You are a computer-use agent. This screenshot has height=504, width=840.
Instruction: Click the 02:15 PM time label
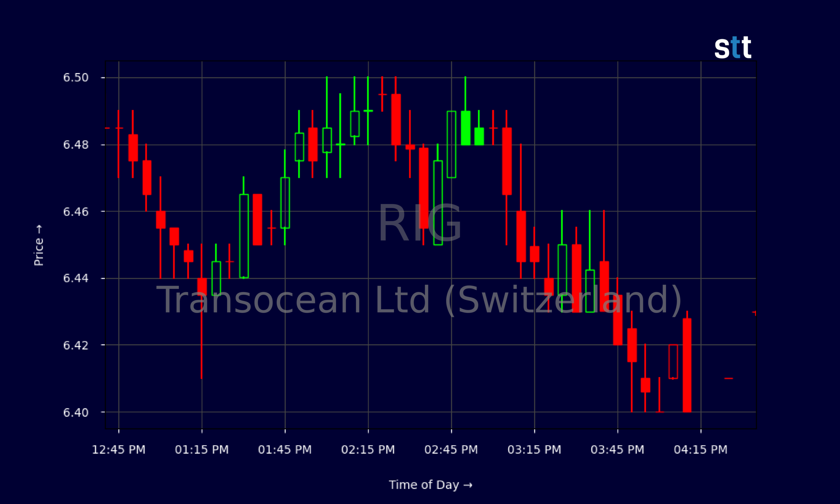tap(368, 450)
